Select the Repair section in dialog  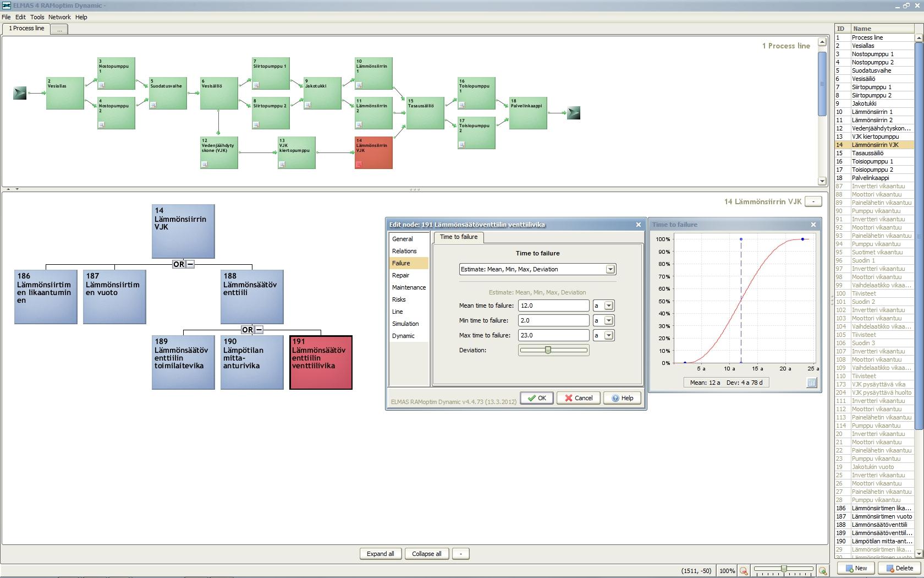coord(409,275)
